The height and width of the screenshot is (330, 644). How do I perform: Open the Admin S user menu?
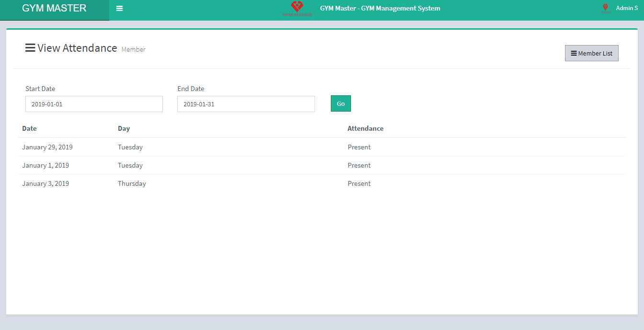(x=626, y=8)
